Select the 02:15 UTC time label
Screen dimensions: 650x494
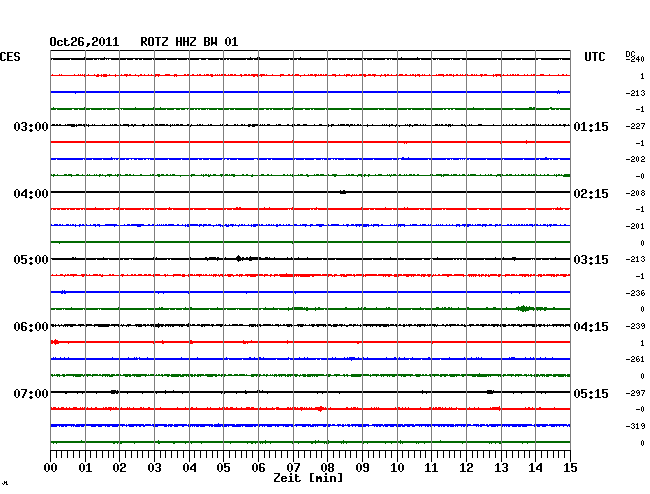(x=591, y=194)
